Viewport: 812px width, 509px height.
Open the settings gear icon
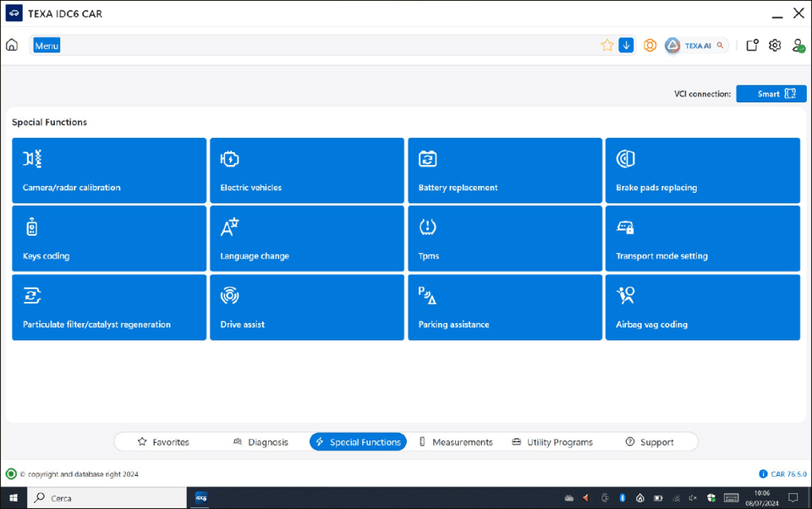775,46
